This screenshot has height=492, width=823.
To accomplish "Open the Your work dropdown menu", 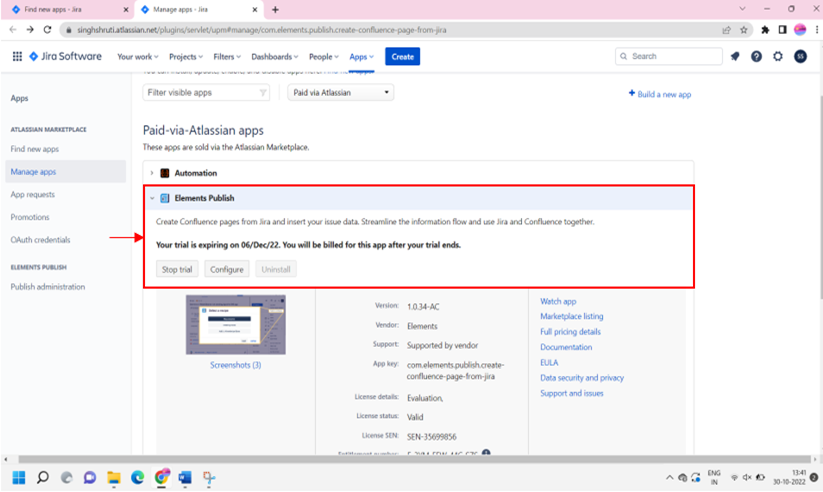I will 138,57.
